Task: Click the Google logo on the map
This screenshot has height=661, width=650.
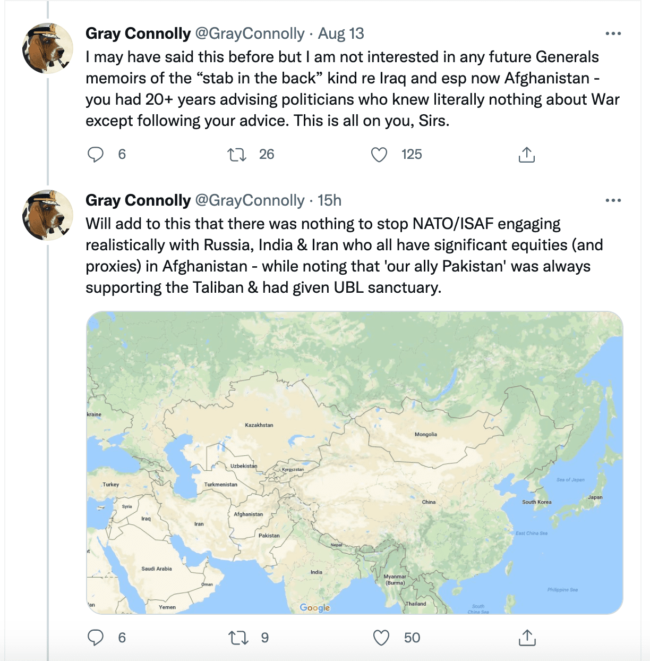Action: [314, 607]
